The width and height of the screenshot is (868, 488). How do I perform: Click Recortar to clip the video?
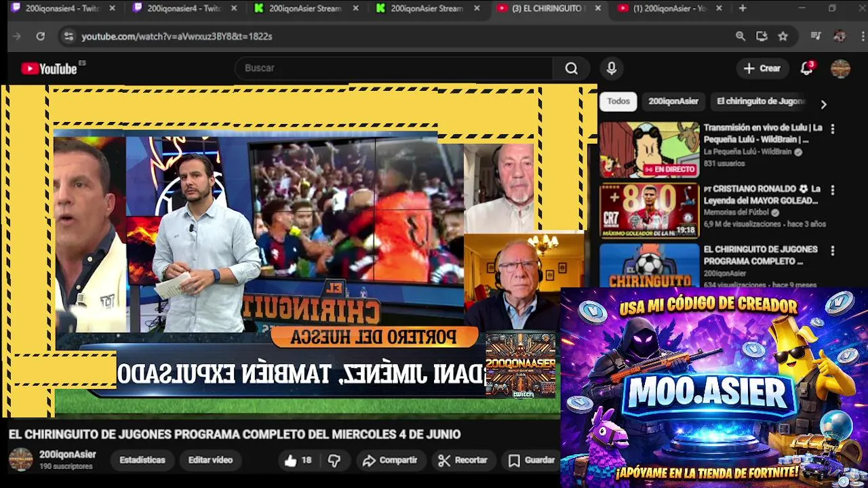(462, 460)
